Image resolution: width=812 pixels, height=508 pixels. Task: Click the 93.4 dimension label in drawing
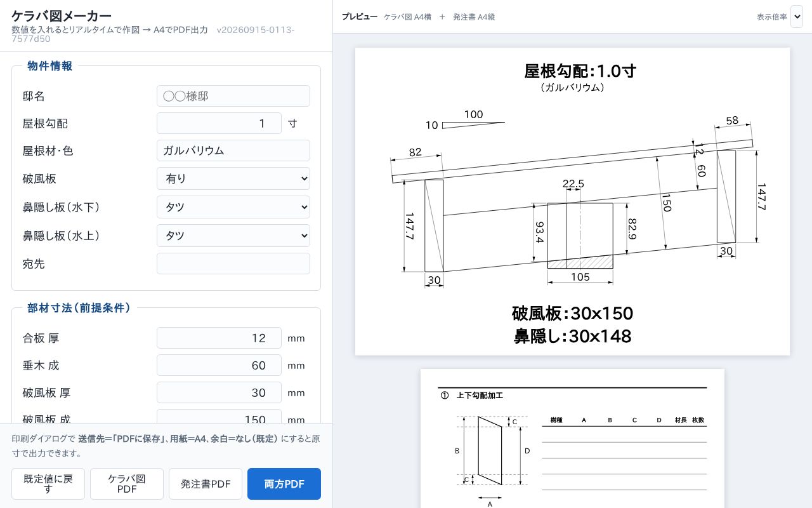pos(539,232)
